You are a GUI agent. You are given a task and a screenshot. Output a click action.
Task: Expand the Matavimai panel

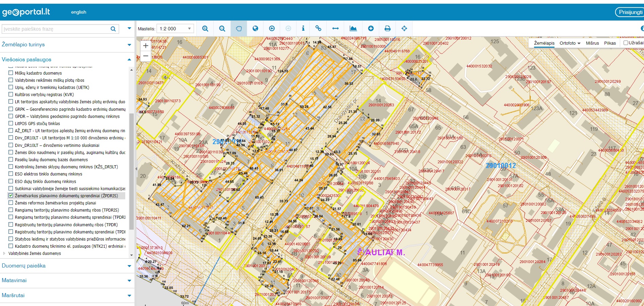[x=129, y=280]
